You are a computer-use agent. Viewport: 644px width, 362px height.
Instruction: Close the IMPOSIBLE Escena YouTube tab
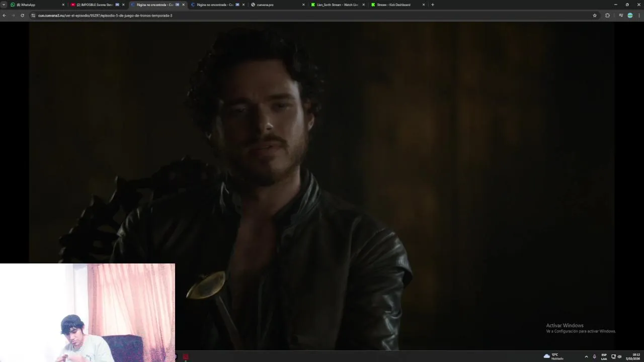pyautogui.click(x=123, y=5)
